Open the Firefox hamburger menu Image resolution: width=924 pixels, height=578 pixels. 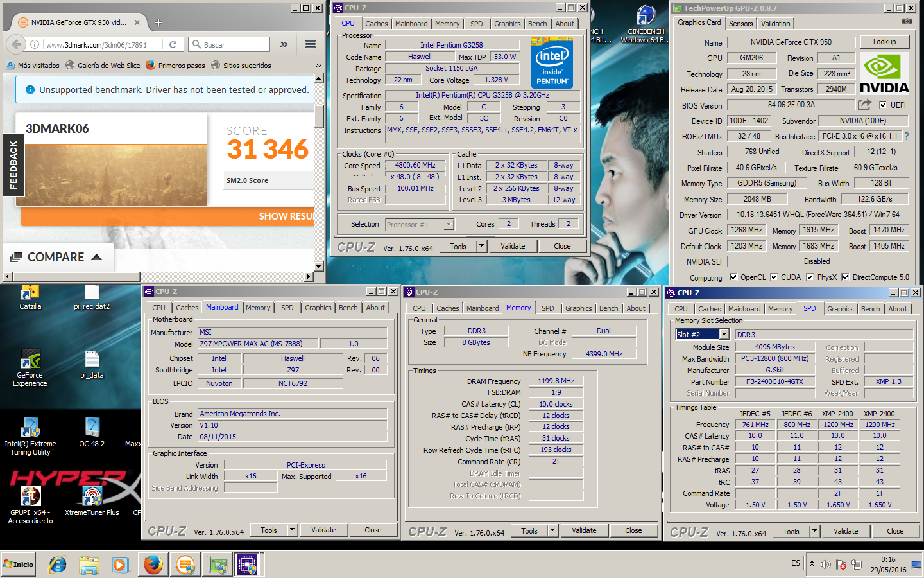tap(311, 44)
